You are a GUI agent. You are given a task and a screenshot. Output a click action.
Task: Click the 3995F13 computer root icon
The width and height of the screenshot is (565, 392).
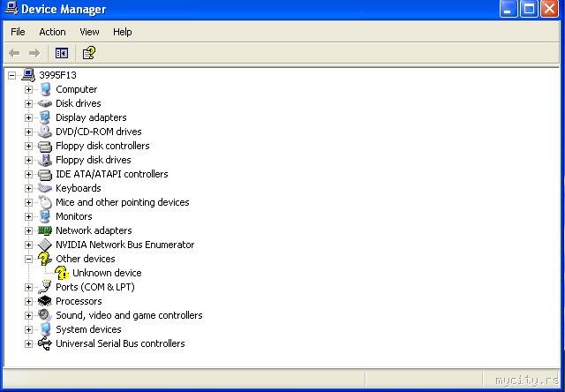click(x=28, y=75)
